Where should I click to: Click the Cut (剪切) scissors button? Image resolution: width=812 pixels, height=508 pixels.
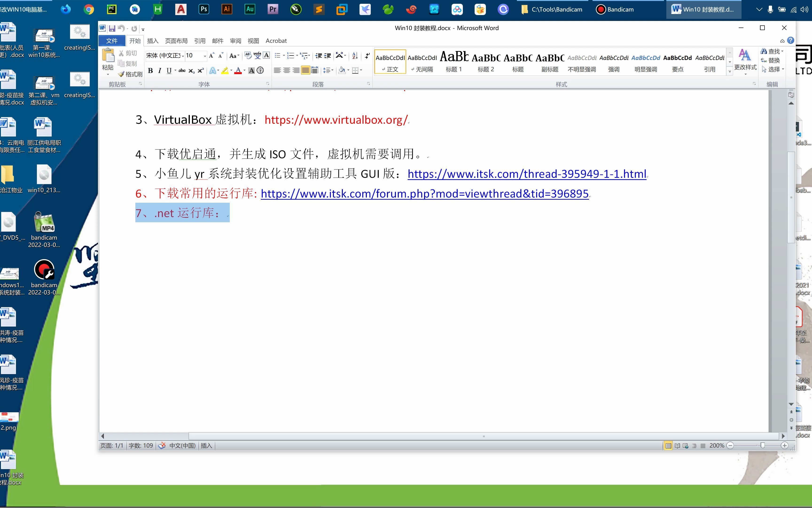(128, 53)
